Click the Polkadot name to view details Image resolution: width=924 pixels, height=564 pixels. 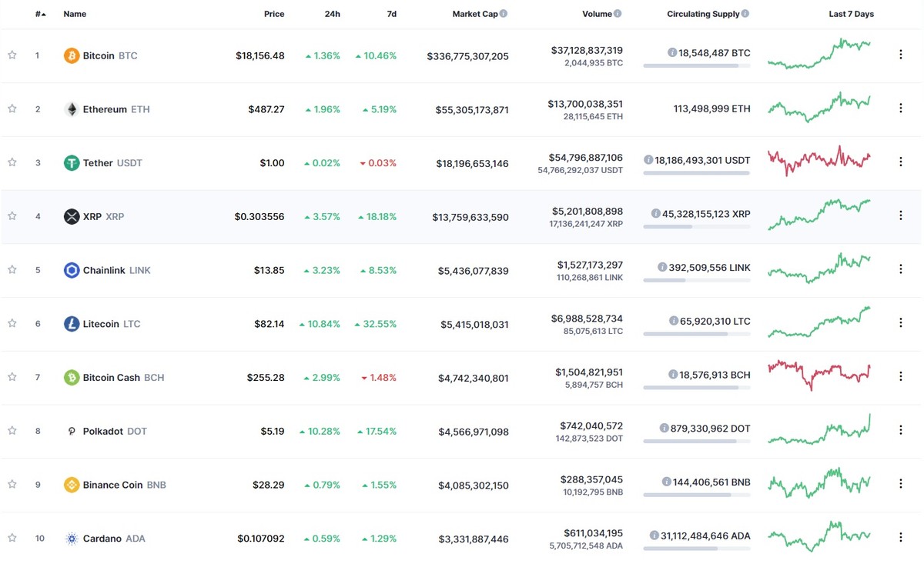[x=103, y=431]
